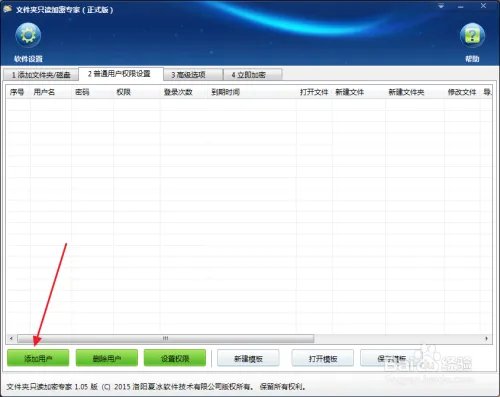The height and width of the screenshot is (397, 500).
Task: Click the 新建文件夹 column header
Action: pyautogui.click(x=415, y=92)
